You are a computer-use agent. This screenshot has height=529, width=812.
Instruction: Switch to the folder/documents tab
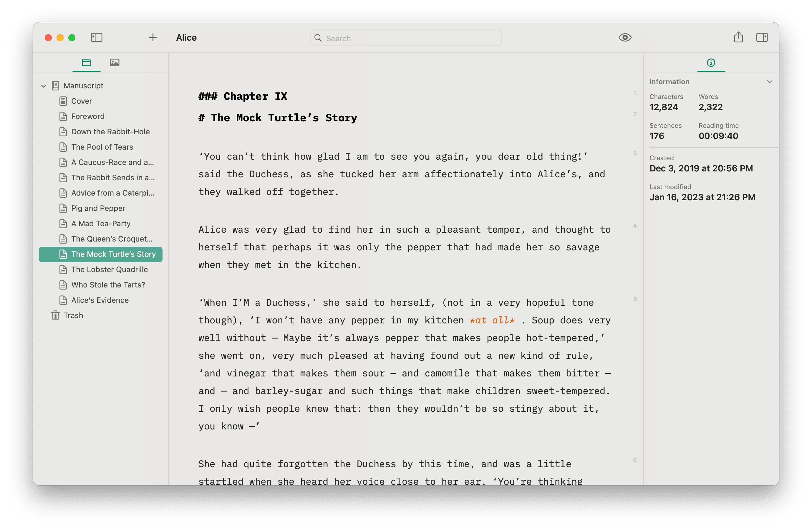point(86,62)
